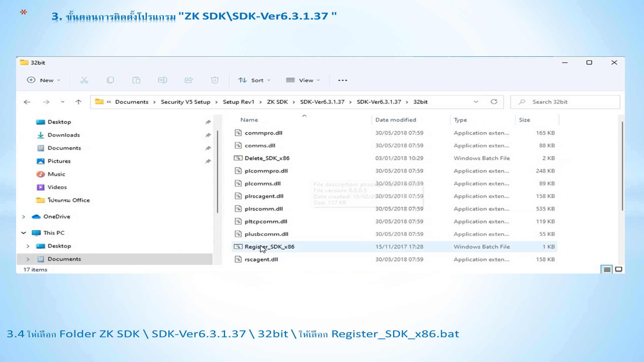Image resolution: width=644 pixels, height=362 pixels.
Task: Sort by Date modified column header
Action: [x=395, y=120]
